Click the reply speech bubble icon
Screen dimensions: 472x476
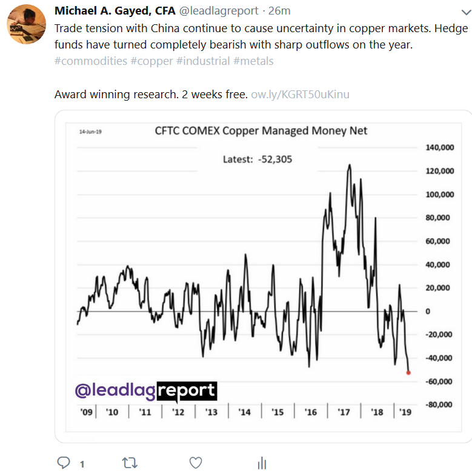[x=64, y=463]
